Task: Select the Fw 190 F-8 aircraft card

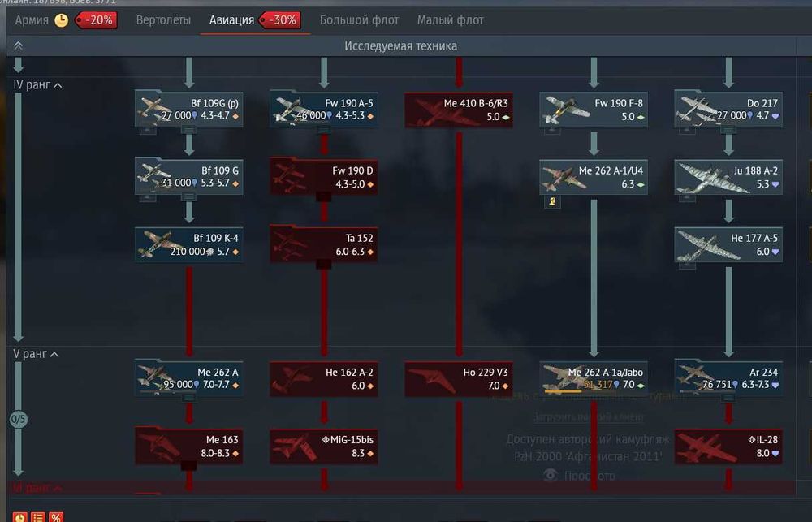Action: [594, 110]
